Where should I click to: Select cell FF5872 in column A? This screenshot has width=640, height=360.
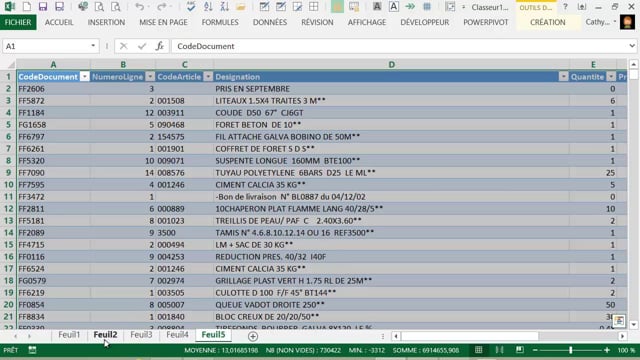[53, 101]
